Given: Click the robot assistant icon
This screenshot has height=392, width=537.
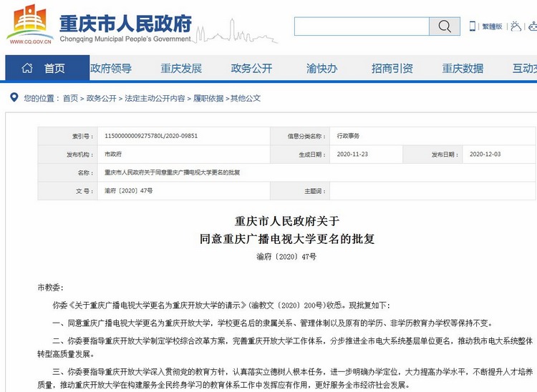Looking at the screenshot, I should pos(533,26).
